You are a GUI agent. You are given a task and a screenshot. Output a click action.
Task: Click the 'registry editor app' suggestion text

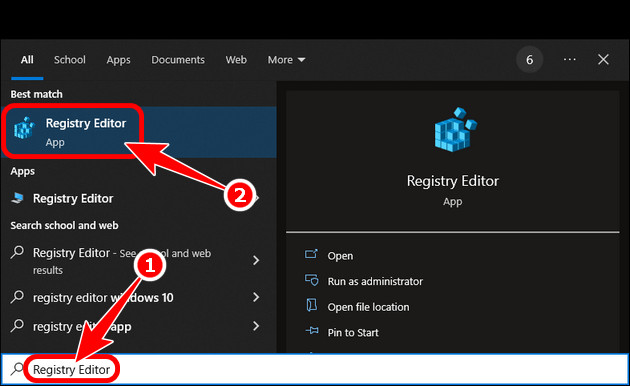click(x=82, y=327)
